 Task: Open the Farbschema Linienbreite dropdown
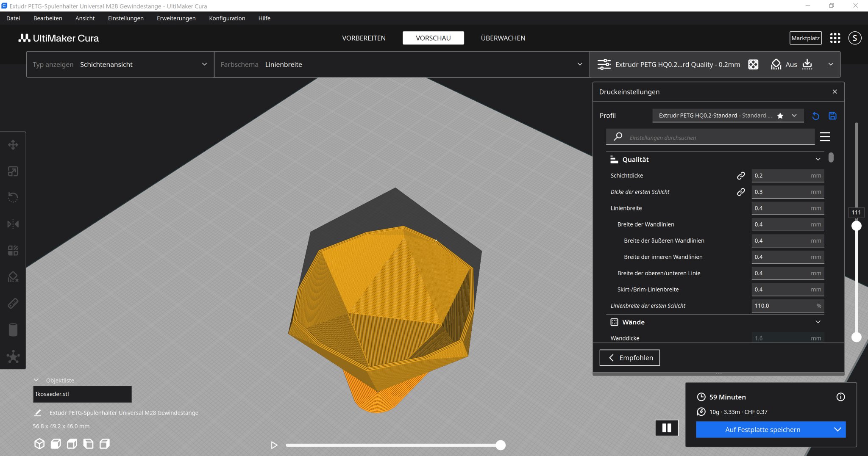pyautogui.click(x=401, y=64)
